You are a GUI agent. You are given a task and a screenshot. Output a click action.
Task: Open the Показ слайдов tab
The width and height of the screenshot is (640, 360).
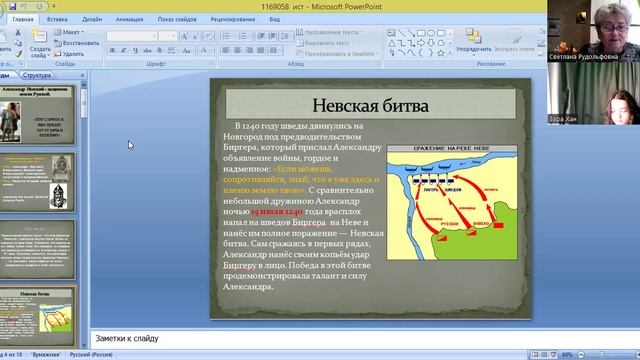pos(177,19)
